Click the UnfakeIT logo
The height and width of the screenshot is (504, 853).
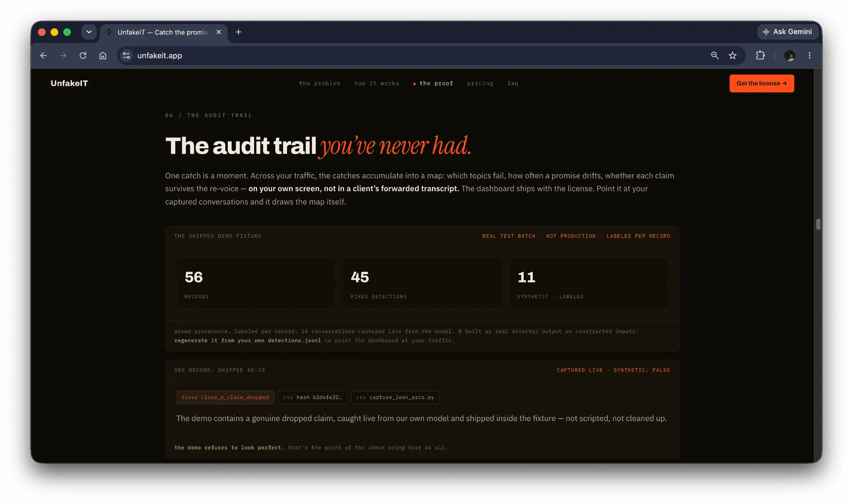tap(69, 83)
